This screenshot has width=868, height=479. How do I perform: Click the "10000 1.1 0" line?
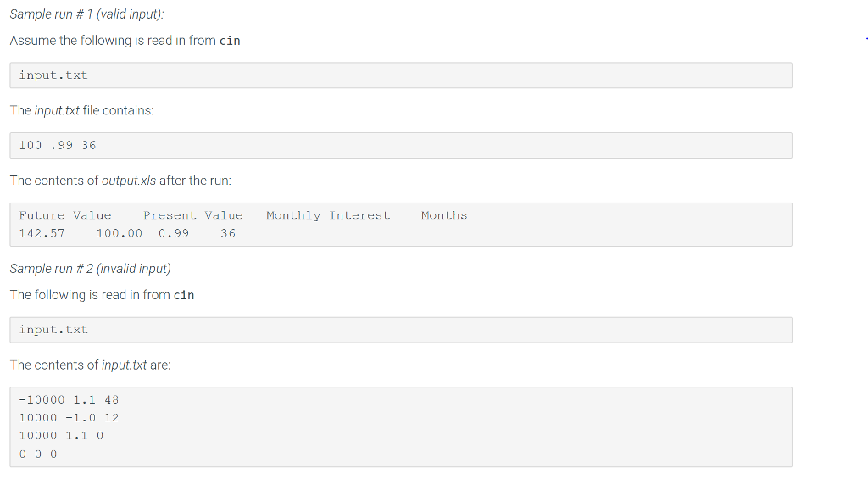point(61,435)
